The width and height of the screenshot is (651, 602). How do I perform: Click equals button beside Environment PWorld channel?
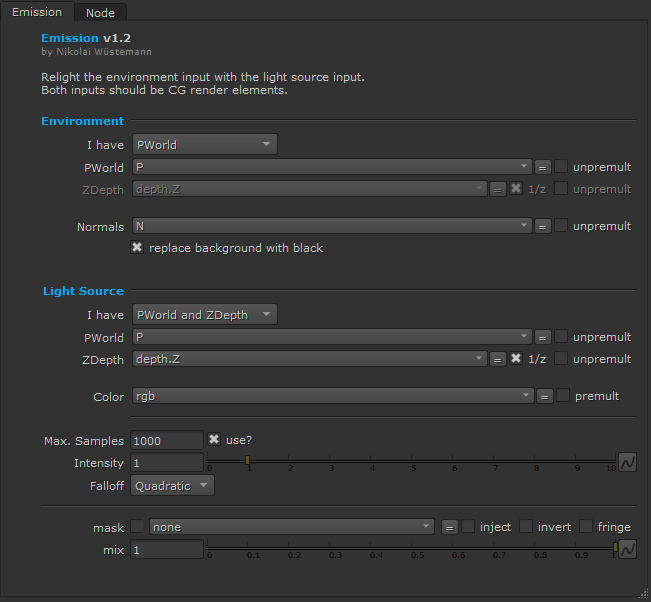click(x=543, y=167)
